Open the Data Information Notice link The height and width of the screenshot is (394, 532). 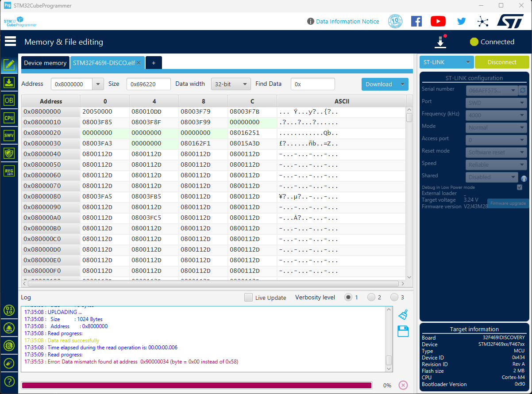point(347,21)
